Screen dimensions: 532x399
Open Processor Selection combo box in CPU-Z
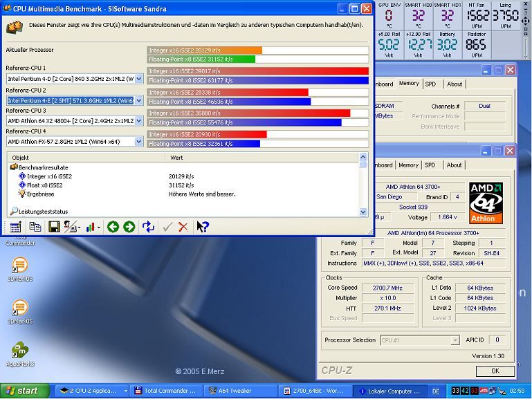[420, 340]
